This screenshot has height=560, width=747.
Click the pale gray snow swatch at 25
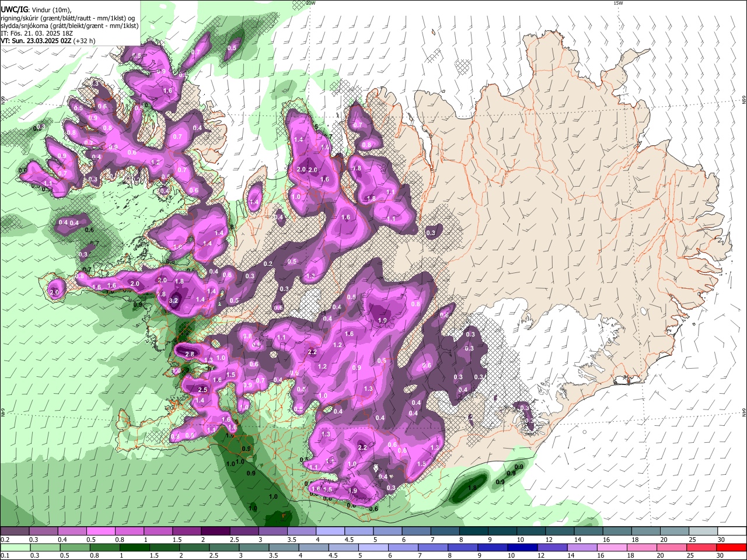[703, 531]
